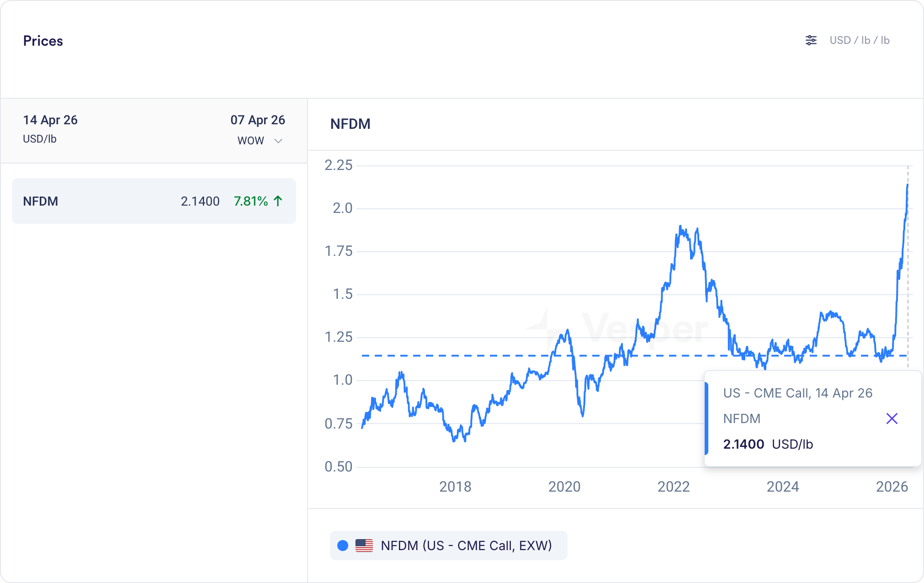
Task: Toggle the NFDM US CME Call legend
Action: (466, 546)
